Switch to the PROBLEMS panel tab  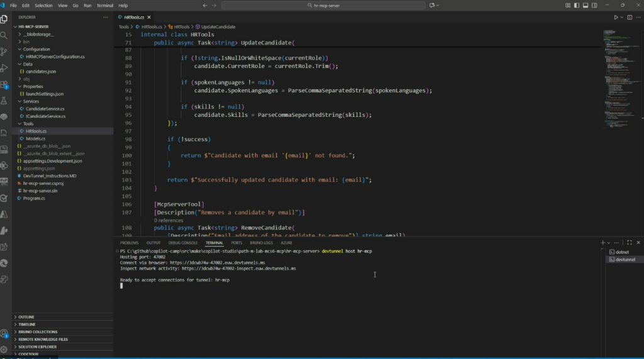[x=129, y=243]
